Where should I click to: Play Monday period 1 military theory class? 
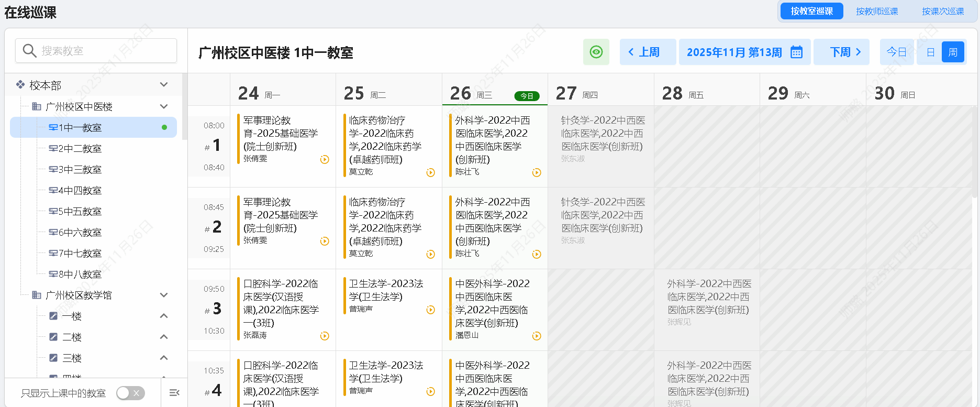pos(325,159)
